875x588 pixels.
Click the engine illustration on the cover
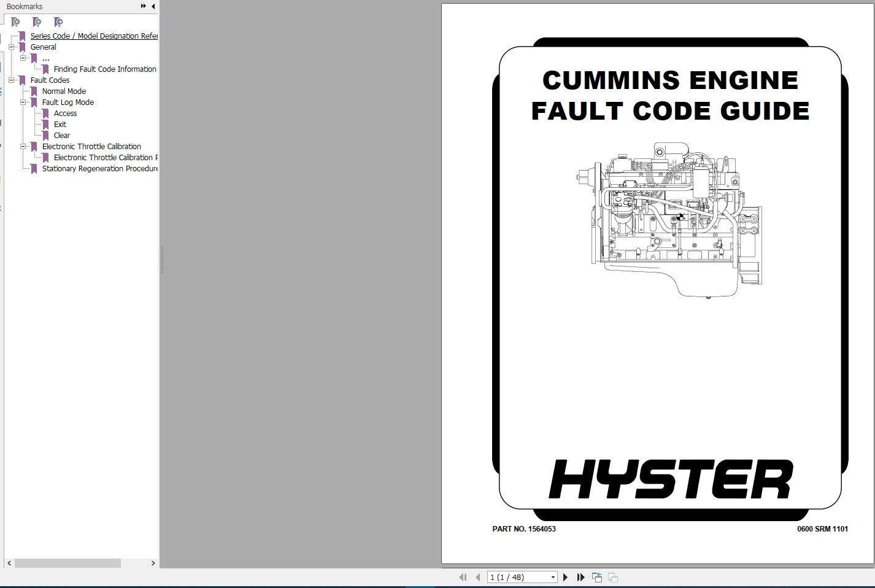[x=670, y=220]
